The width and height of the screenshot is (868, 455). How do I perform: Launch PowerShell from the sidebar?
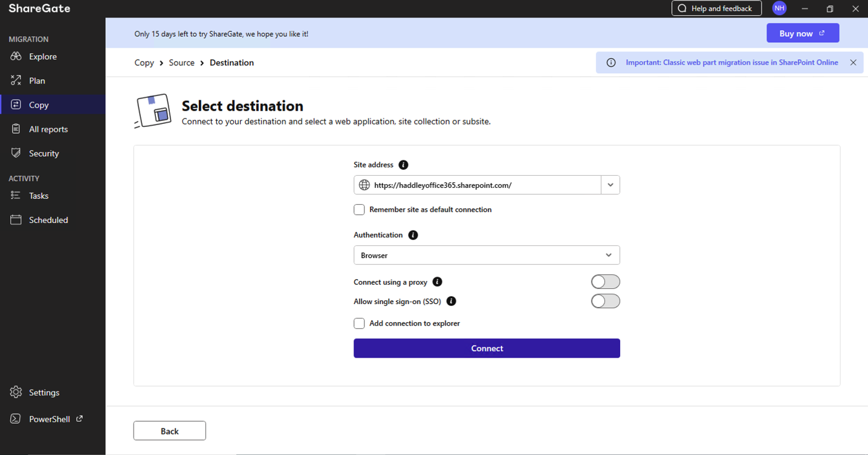tap(53, 419)
